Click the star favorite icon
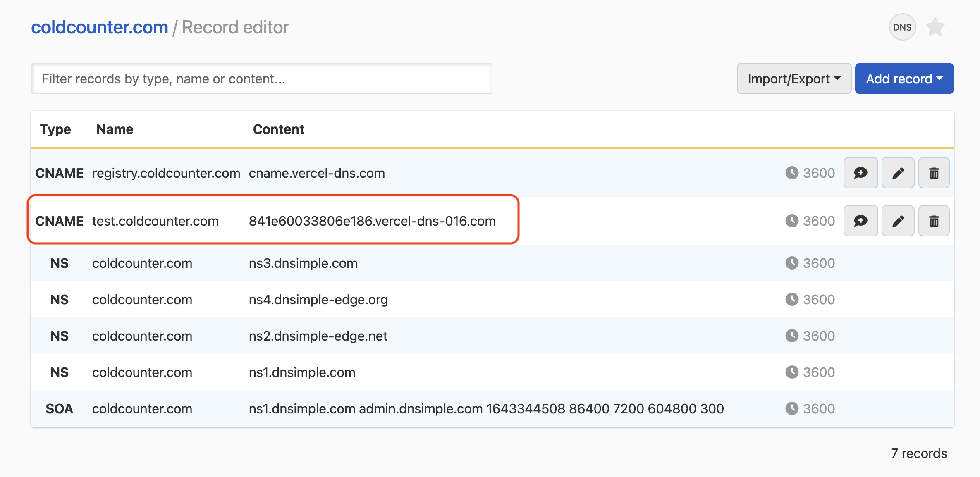Image resolution: width=980 pixels, height=477 pixels. (x=935, y=27)
